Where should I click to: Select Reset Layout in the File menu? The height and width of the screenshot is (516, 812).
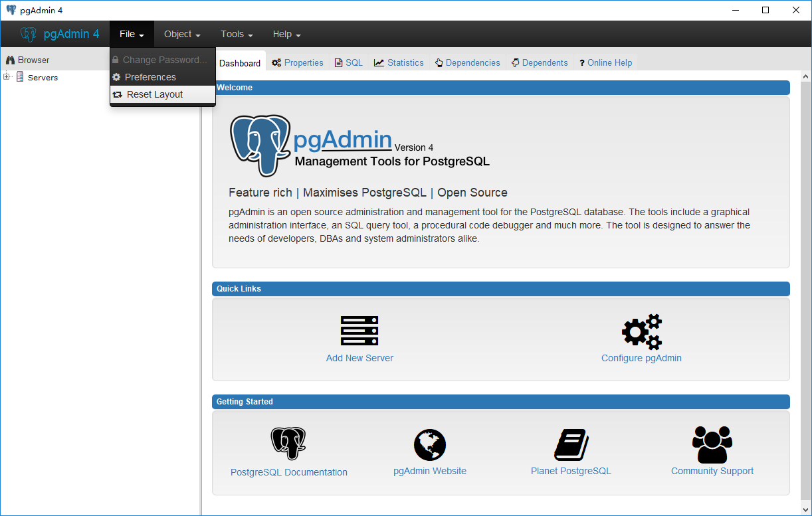(155, 94)
